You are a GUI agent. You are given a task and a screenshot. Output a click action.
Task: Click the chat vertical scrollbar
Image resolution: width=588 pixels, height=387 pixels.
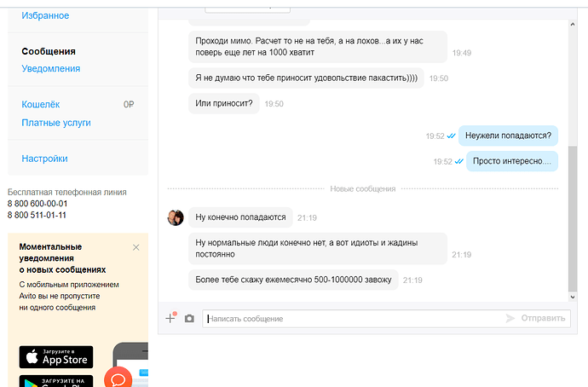(573, 220)
